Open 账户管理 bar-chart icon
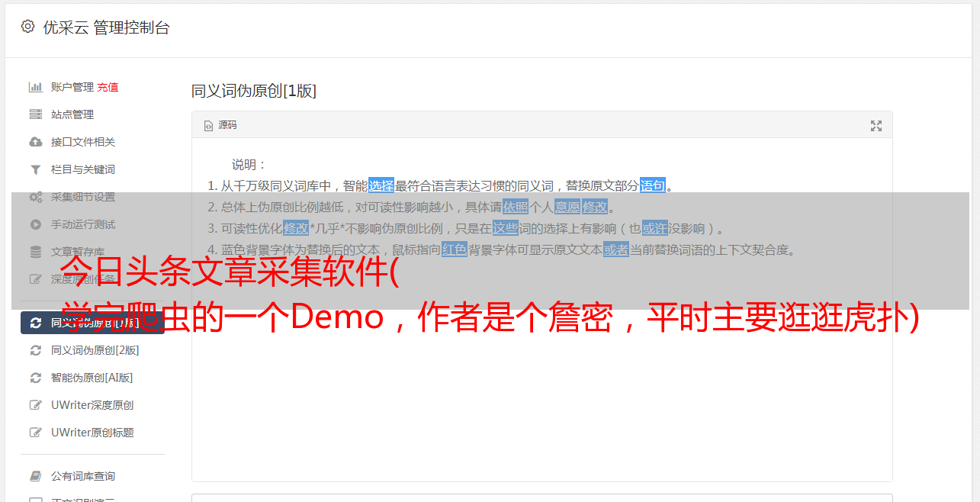This screenshot has width=980, height=502. pyautogui.click(x=35, y=87)
